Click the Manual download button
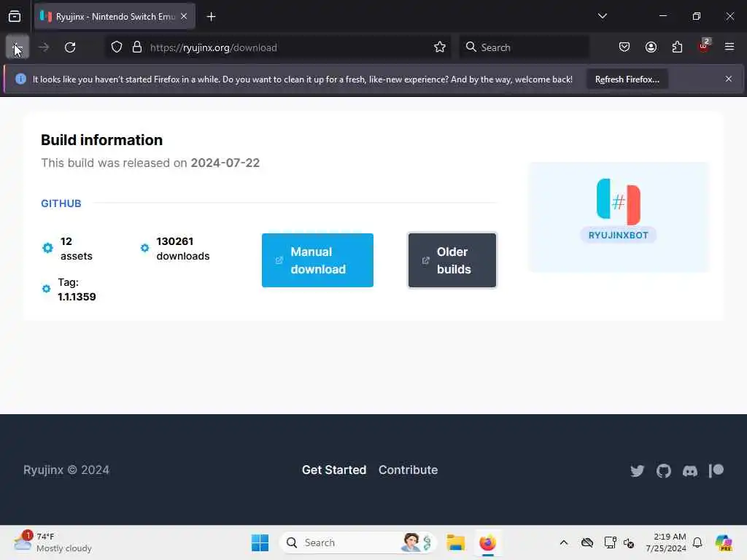This screenshot has width=747, height=560. tap(317, 260)
